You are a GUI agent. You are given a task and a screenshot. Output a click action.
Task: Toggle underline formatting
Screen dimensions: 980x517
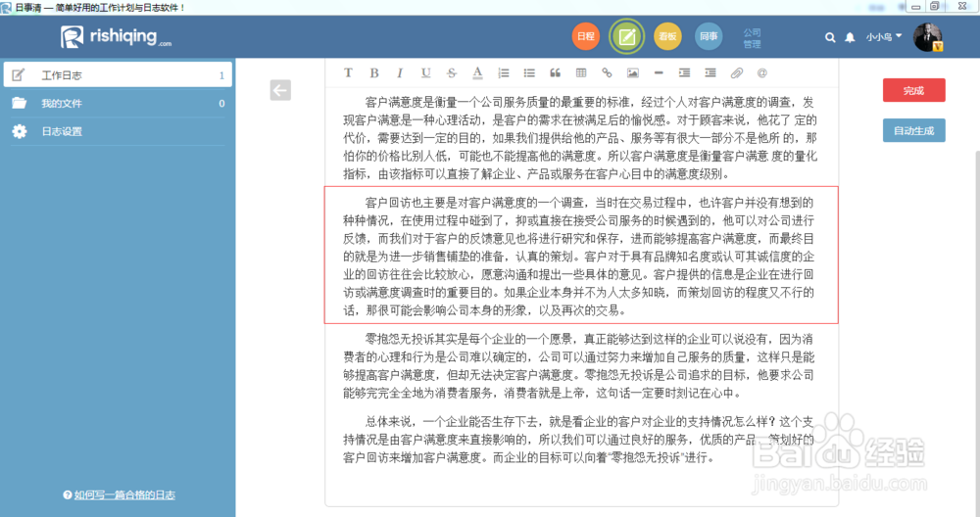pos(425,73)
